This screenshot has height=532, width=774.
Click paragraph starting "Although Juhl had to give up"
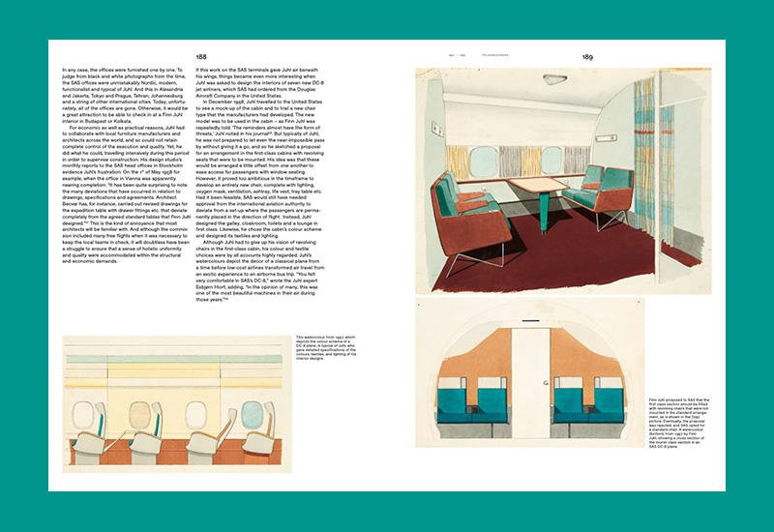pos(260,271)
